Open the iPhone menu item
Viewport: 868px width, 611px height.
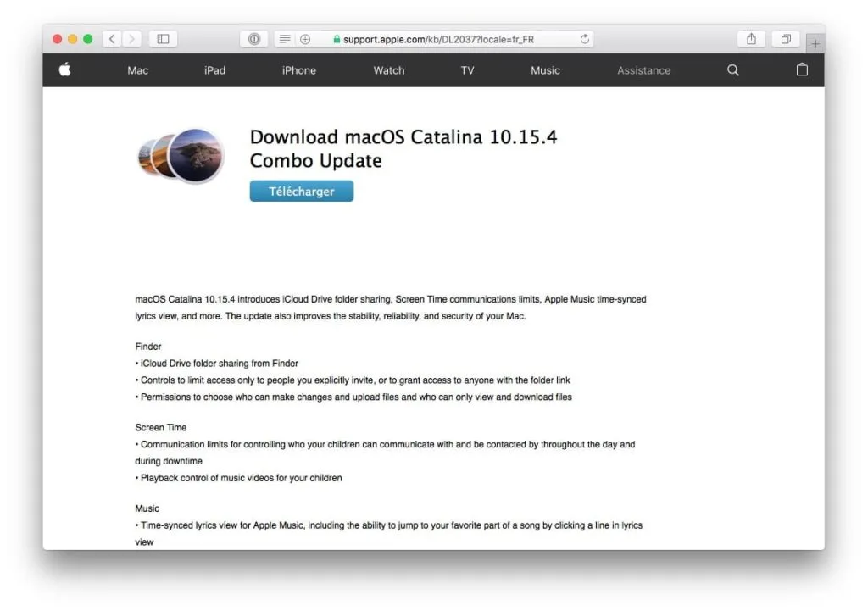pyautogui.click(x=299, y=70)
